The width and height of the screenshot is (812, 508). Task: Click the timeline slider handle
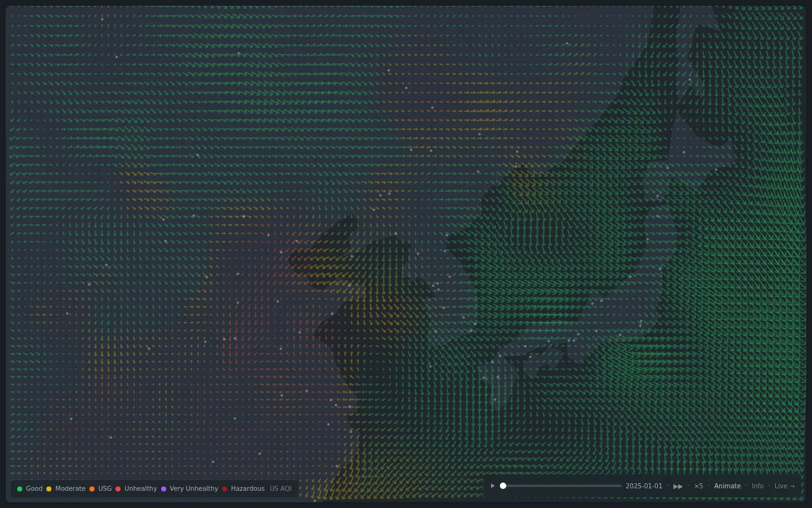click(x=503, y=486)
